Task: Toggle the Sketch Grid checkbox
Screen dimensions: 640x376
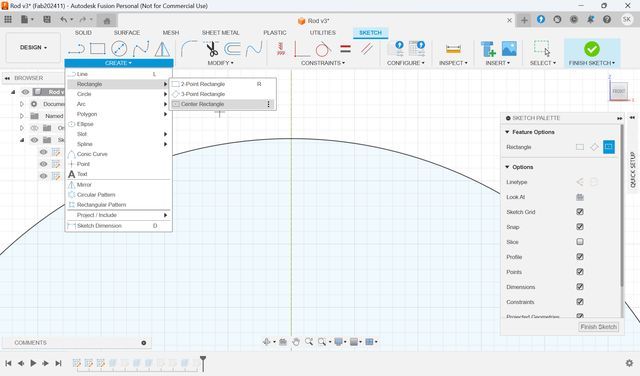Action: tap(580, 211)
